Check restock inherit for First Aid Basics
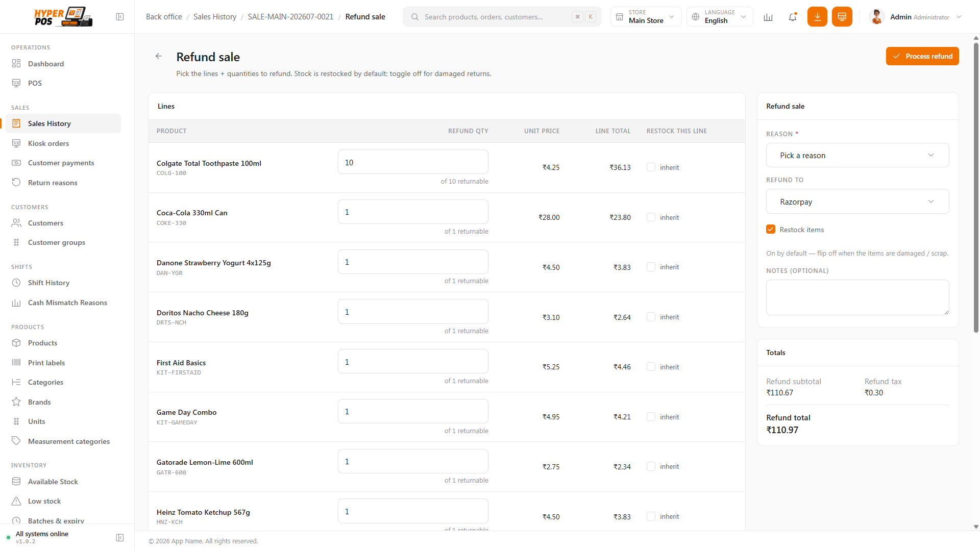This screenshot has width=980, height=551. point(651,367)
